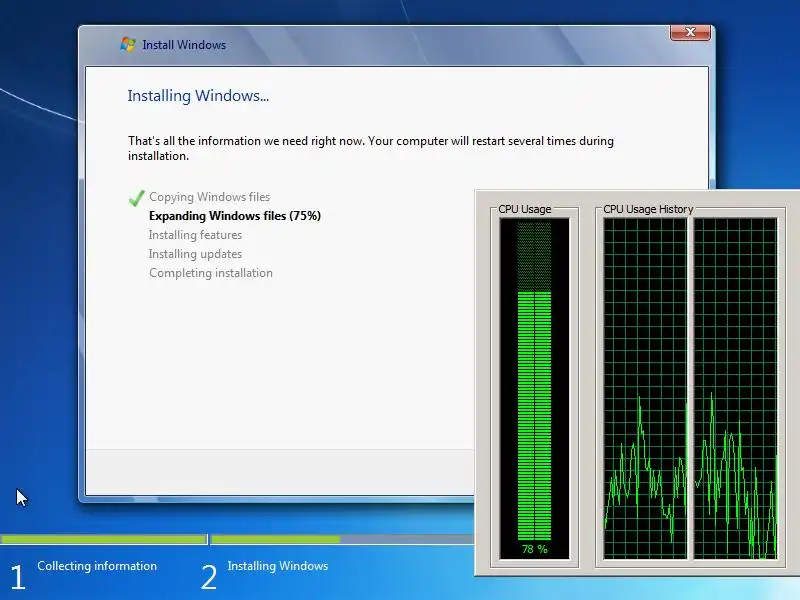Screen dimensions: 800x600
Task: Click the right CPU Usage History graph
Action: tap(736, 389)
